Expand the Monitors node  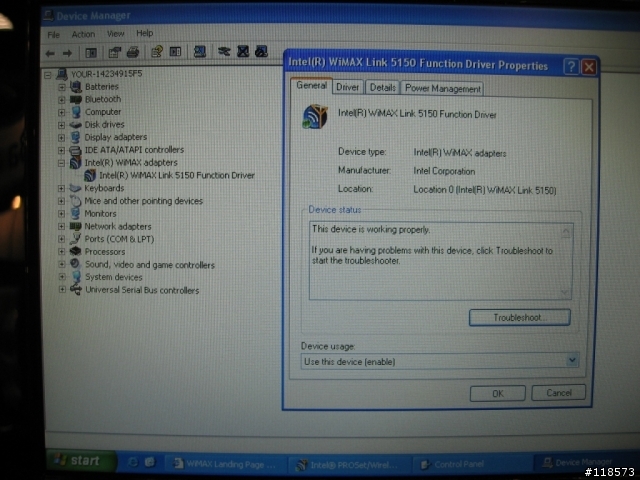(61, 213)
